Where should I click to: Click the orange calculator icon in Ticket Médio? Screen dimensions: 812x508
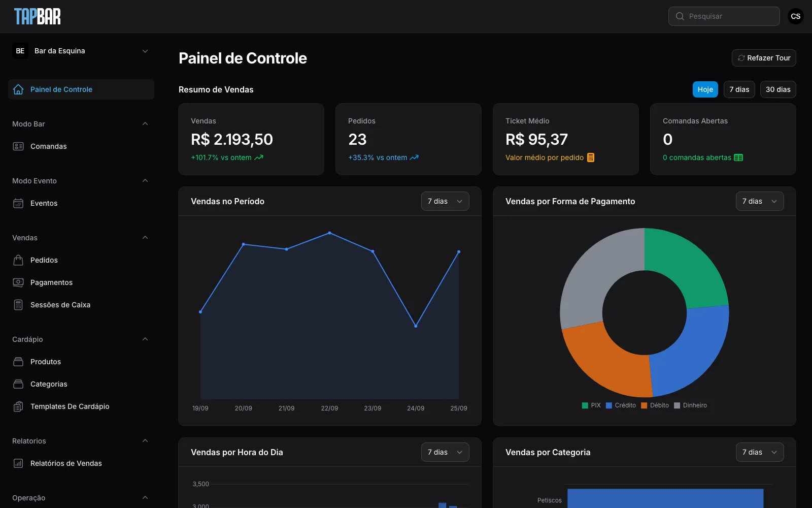(x=591, y=157)
